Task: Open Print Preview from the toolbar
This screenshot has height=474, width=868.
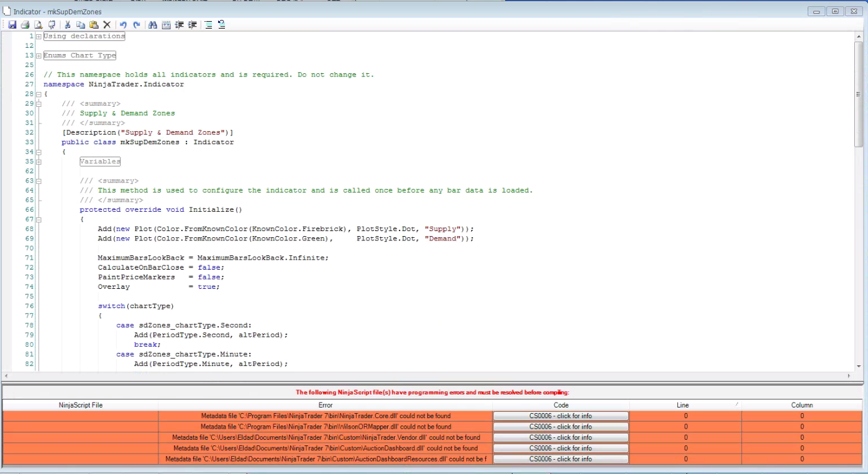Action: coord(39,25)
